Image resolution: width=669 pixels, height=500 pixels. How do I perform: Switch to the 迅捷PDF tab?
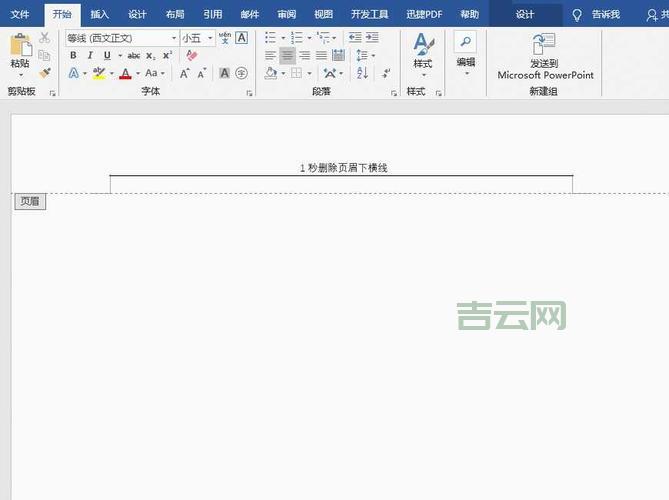[424, 15]
